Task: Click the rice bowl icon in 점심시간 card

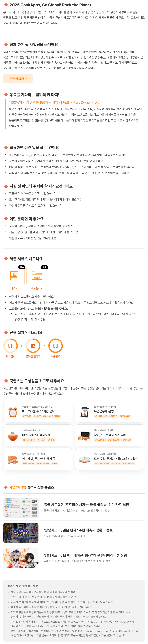Action: point(13,435)
